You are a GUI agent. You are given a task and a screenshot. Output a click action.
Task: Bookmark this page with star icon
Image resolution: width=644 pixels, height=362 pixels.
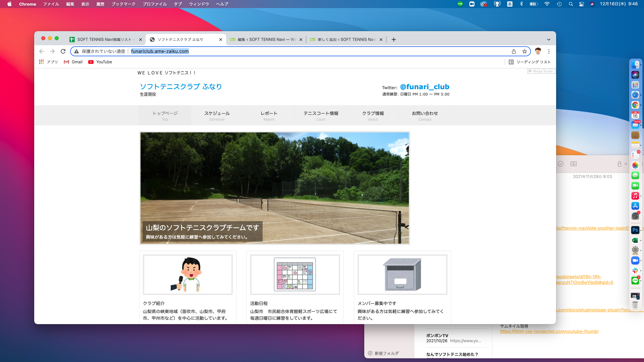coord(525,51)
